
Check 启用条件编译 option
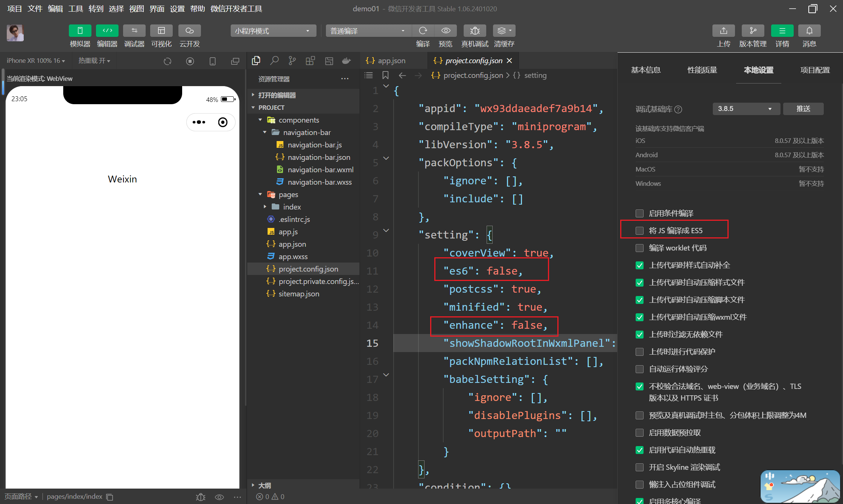(x=639, y=213)
